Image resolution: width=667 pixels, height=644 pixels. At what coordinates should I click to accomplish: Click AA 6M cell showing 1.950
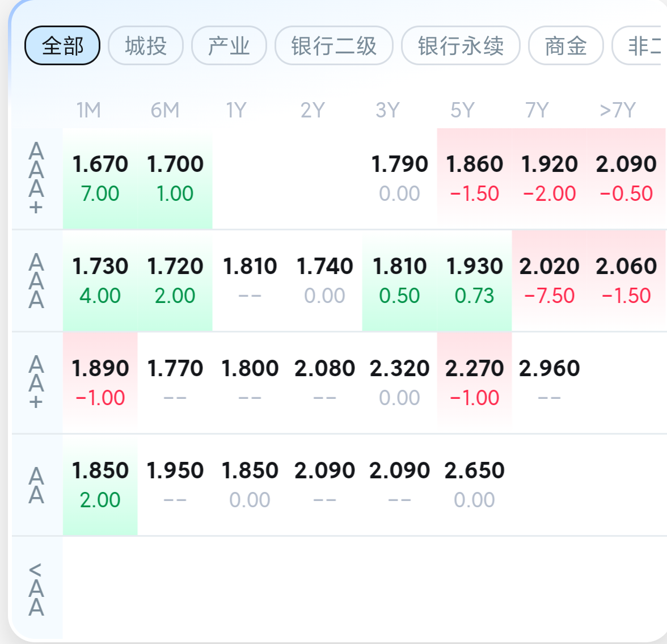175,485
